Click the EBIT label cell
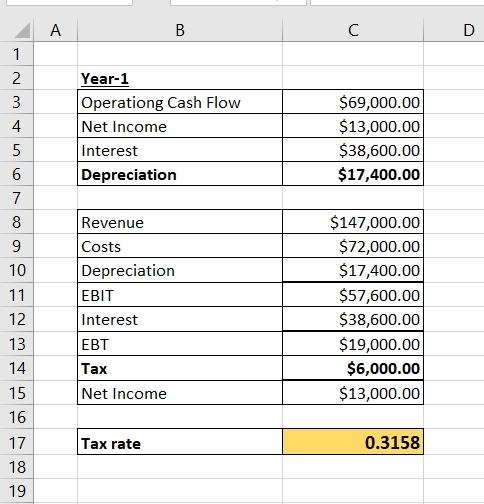The width and height of the screenshot is (484, 504). 180,295
